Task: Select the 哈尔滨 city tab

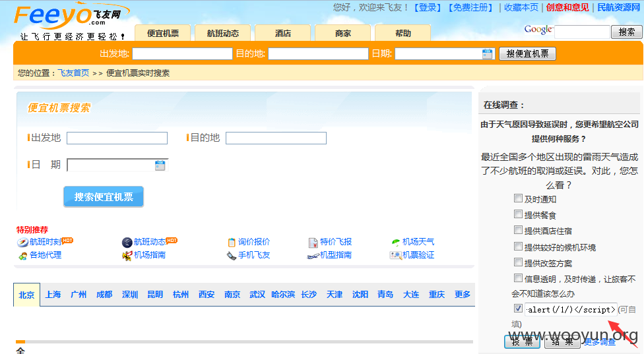Action: coord(283,295)
